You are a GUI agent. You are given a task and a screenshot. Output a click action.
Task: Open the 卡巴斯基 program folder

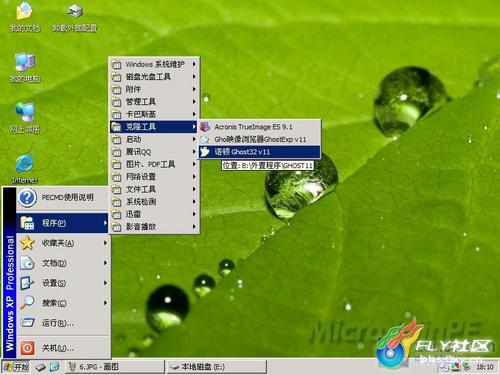pyautogui.click(x=154, y=114)
